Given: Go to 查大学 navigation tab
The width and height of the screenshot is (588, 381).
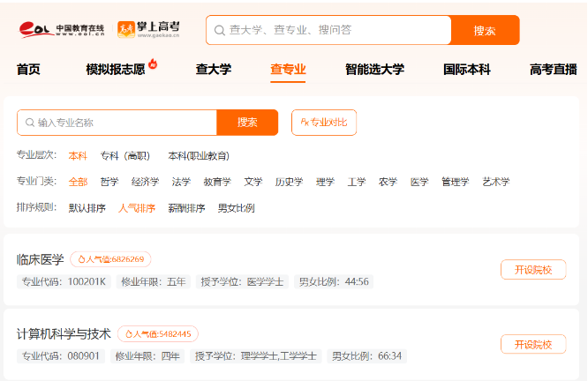Looking at the screenshot, I should pyautogui.click(x=213, y=70).
